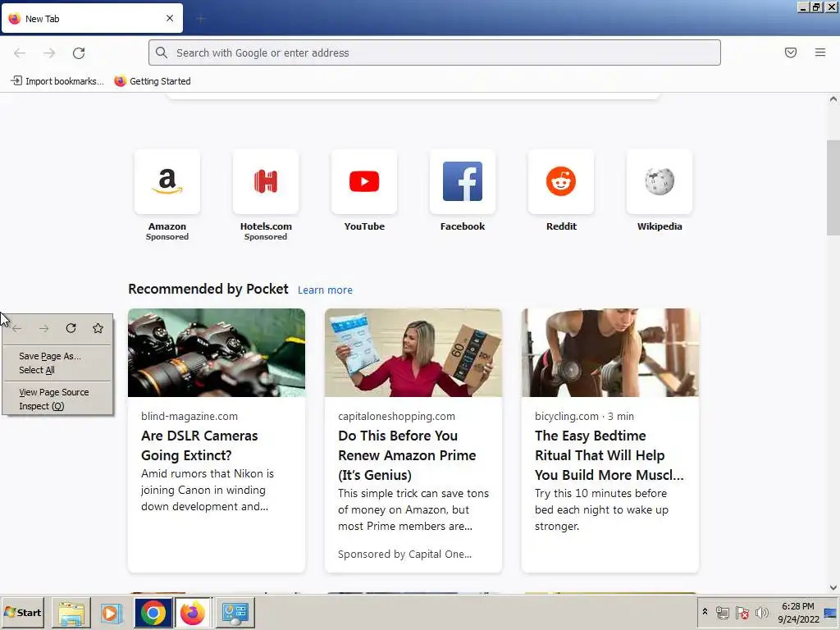Open the Control Panel taskbar icon
Viewport: 840px width, 630px height.
[235, 612]
